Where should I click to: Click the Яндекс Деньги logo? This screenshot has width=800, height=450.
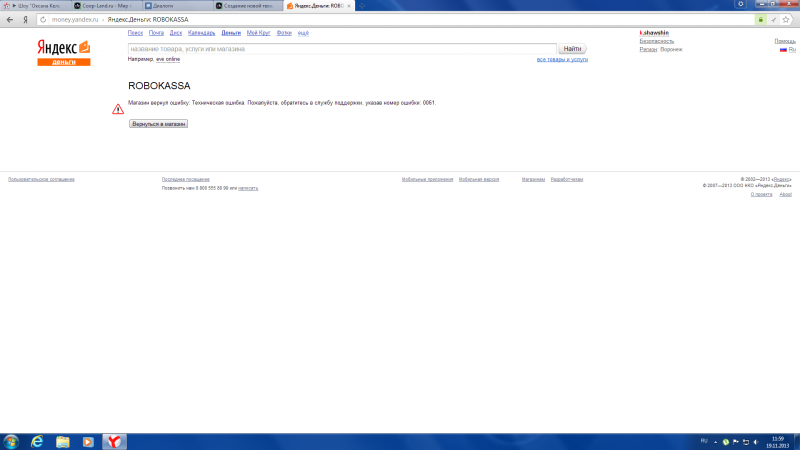[64, 53]
